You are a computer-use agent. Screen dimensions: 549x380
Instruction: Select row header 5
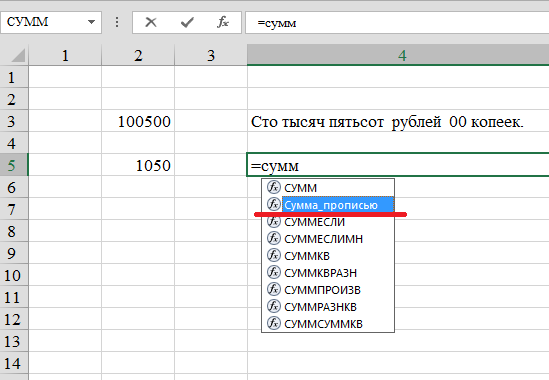(x=14, y=165)
